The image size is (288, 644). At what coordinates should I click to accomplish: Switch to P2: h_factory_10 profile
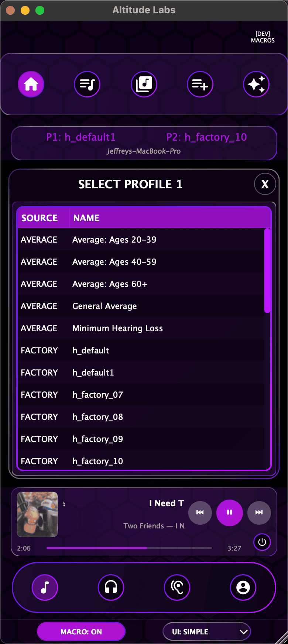coord(207,137)
